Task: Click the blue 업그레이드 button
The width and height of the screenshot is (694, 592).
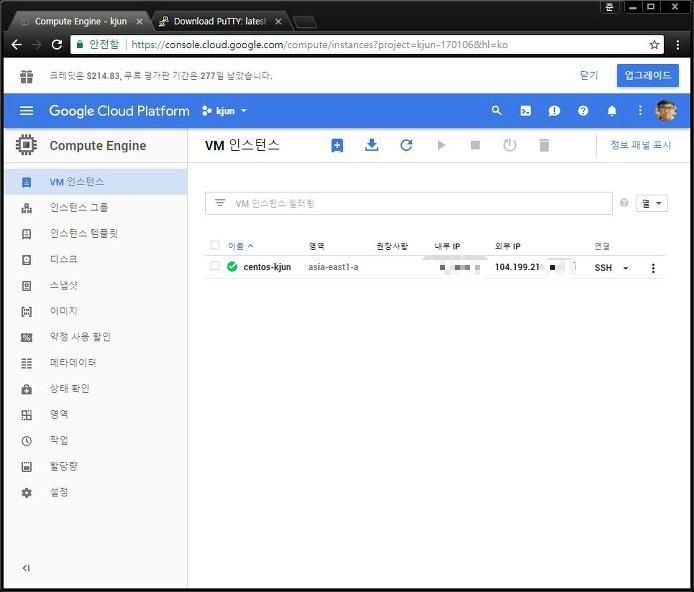Action: coord(648,75)
